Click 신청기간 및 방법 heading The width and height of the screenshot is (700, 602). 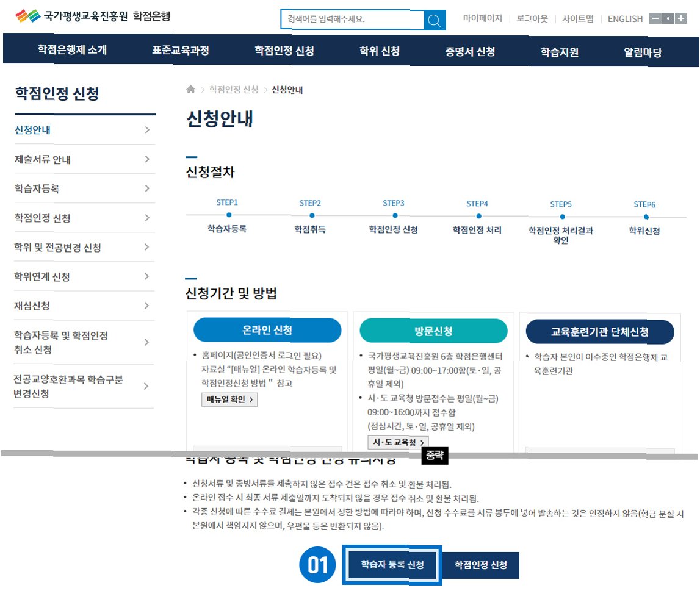(x=231, y=293)
